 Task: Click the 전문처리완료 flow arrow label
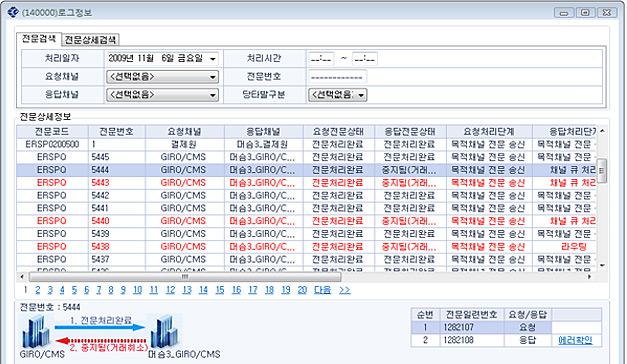[x=101, y=320]
